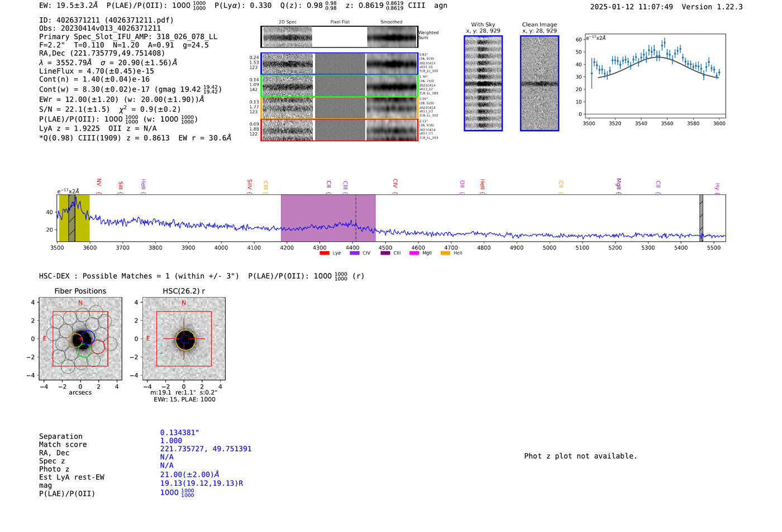This screenshot has width=782, height=532.
Task: Click the green fiber circle in Fiber Positions
Action: tap(84, 350)
